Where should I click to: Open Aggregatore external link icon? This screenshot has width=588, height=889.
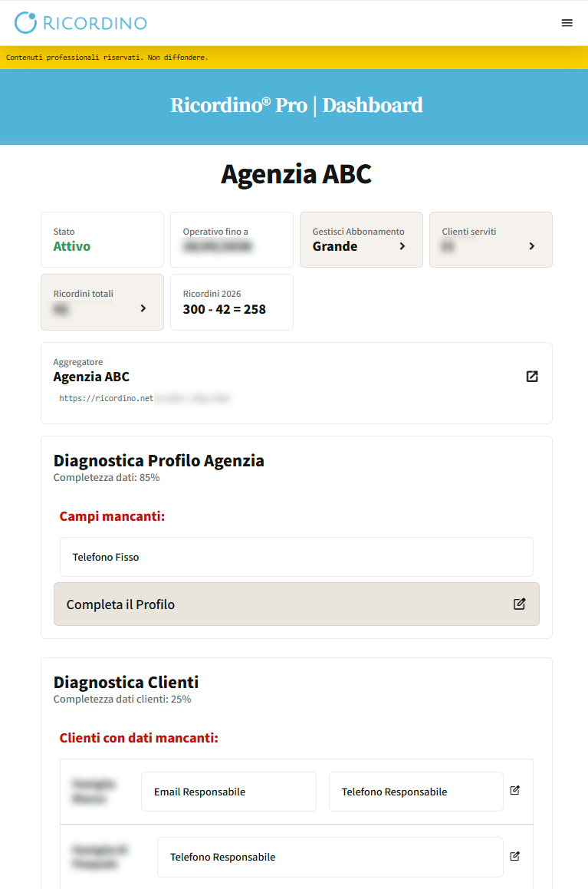point(532,377)
